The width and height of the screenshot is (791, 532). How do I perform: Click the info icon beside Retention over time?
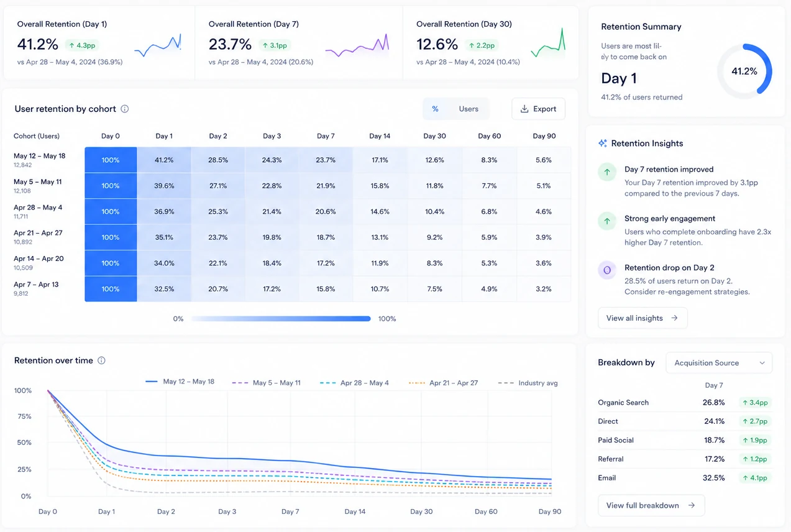coord(101,360)
